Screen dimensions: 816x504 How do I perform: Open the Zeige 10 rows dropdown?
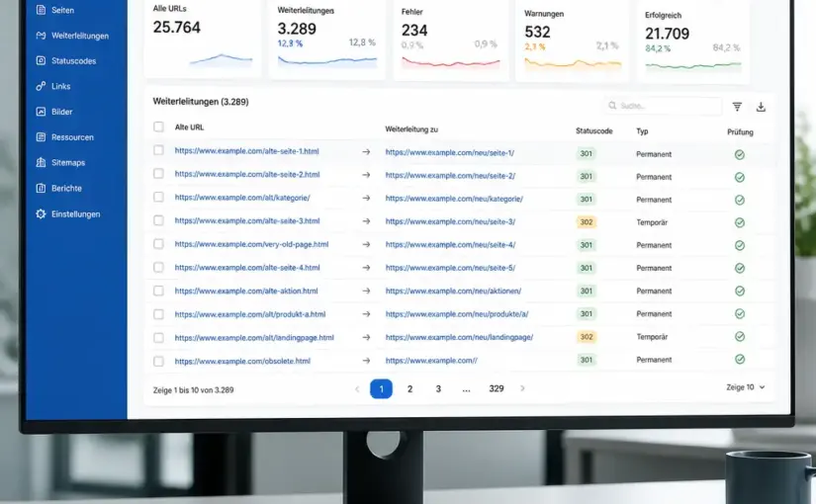746,387
